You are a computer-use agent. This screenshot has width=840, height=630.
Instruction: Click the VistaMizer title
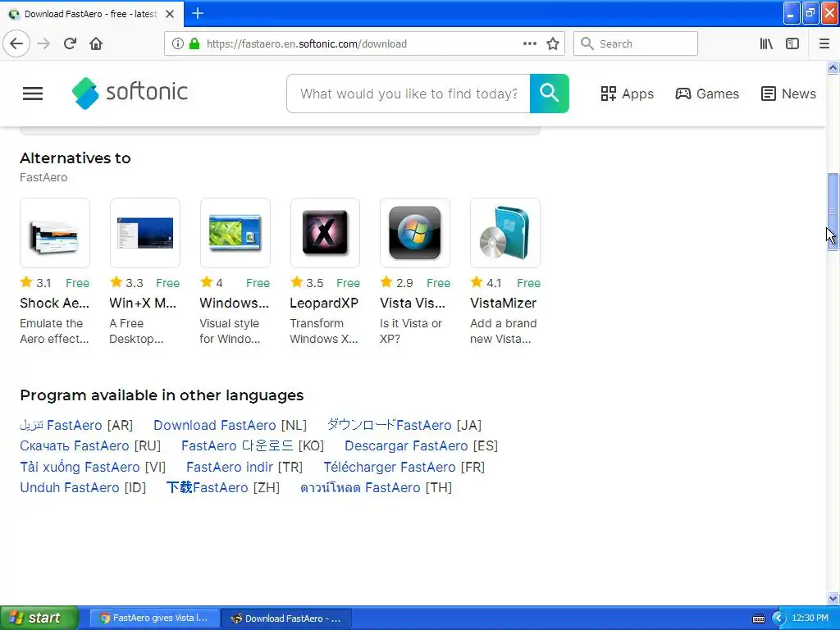click(503, 304)
